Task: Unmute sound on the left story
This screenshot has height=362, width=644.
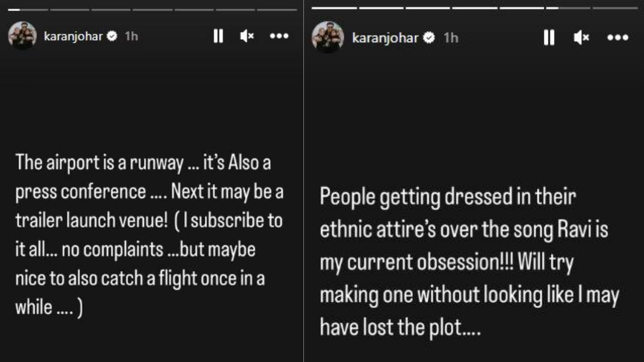Action: click(247, 36)
